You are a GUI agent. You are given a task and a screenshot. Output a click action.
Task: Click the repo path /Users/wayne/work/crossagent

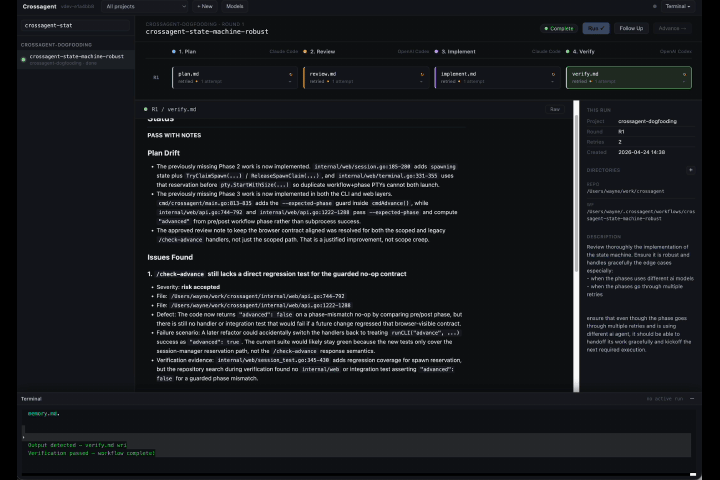pos(625,191)
